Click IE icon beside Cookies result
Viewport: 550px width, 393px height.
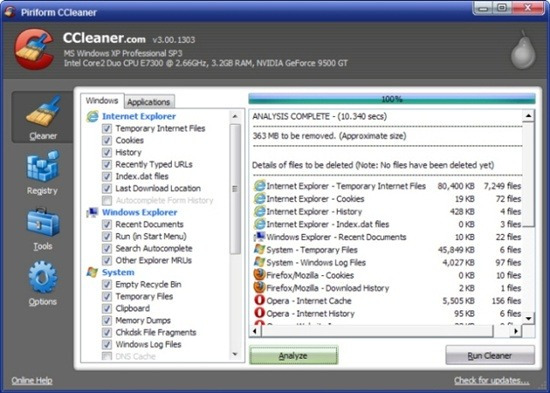point(260,199)
